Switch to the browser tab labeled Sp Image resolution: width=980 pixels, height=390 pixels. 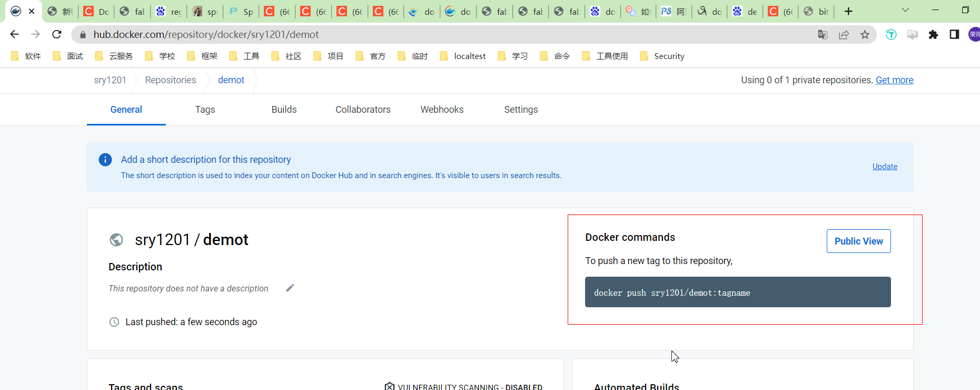241,11
